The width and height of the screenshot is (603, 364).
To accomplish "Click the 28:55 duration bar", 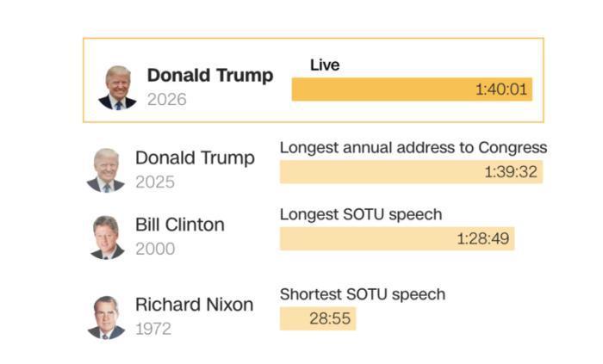I will pyautogui.click(x=317, y=319).
